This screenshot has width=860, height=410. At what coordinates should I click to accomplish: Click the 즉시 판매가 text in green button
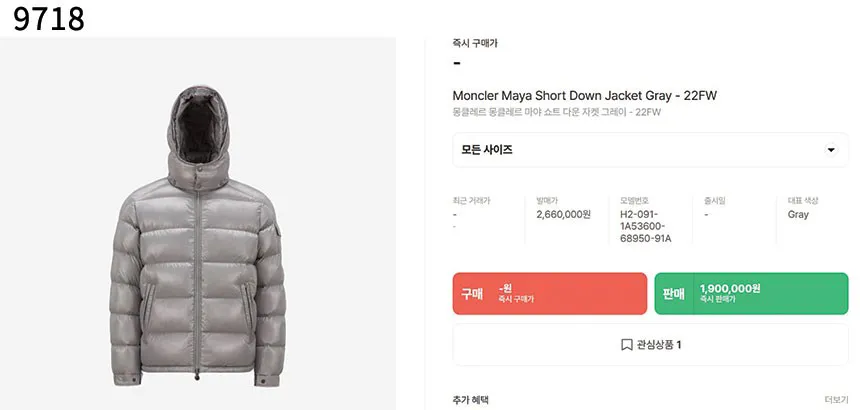(x=717, y=300)
